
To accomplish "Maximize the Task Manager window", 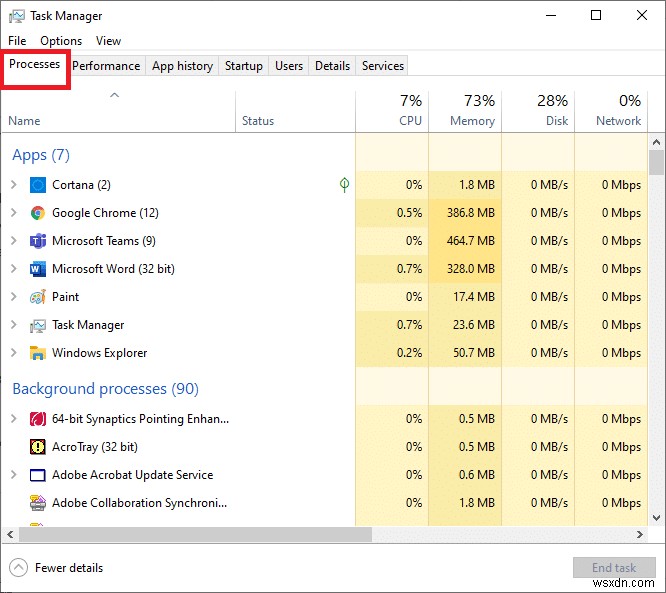I will coord(596,16).
